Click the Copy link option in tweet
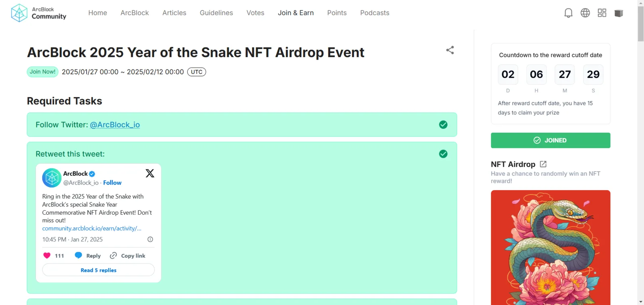 pyautogui.click(x=128, y=256)
